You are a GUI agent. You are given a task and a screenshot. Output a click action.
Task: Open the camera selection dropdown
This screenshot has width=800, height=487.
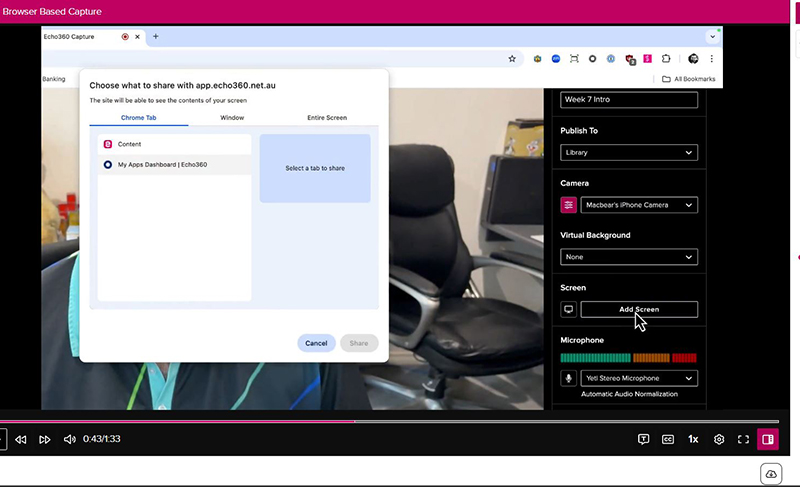click(639, 205)
